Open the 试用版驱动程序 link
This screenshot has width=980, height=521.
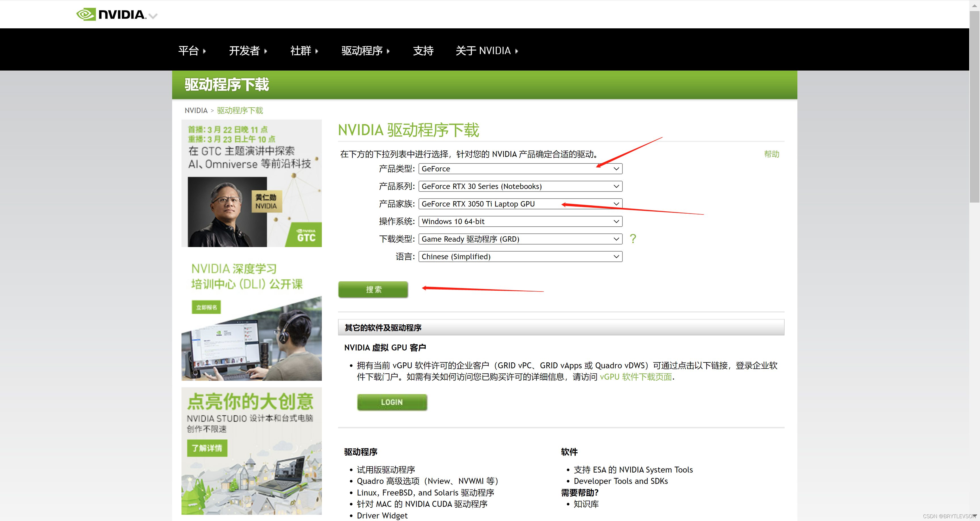tap(386, 470)
